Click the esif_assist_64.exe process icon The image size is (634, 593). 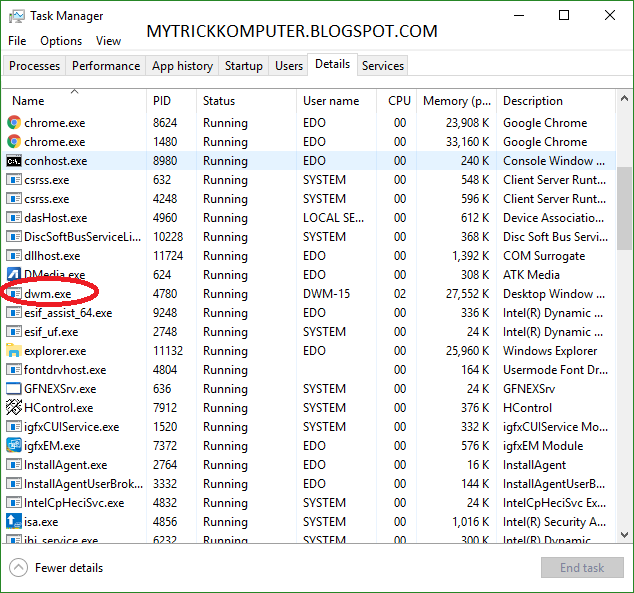[x=14, y=312]
